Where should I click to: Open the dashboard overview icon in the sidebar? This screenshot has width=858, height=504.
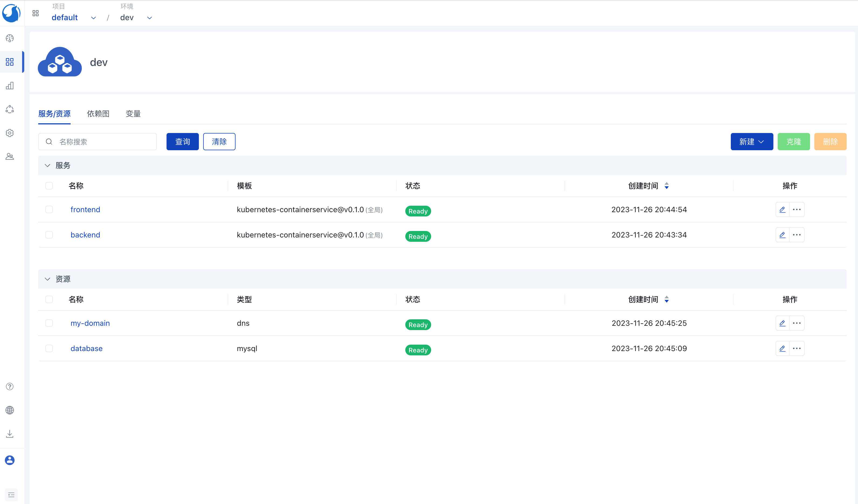(10, 38)
